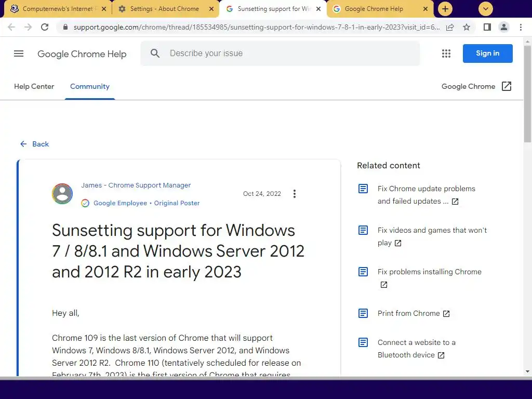Click the new tab plus button

pyautogui.click(x=445, y=9)
